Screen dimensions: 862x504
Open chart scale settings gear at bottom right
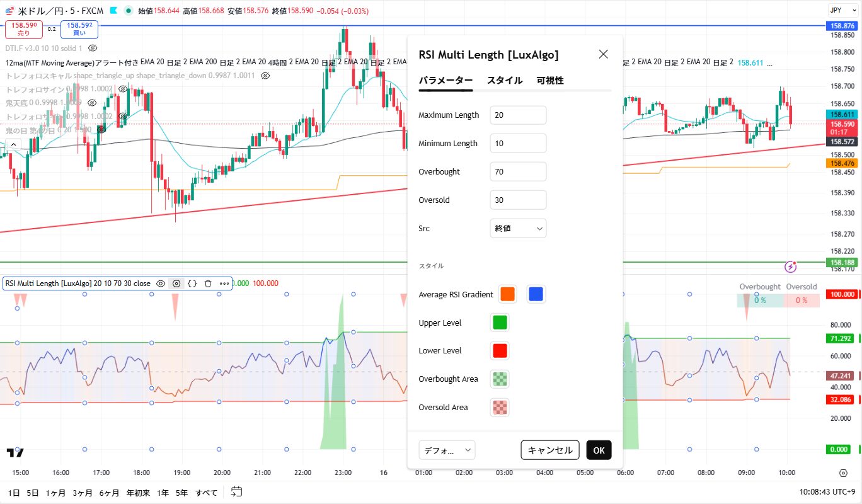click(843, 473)
